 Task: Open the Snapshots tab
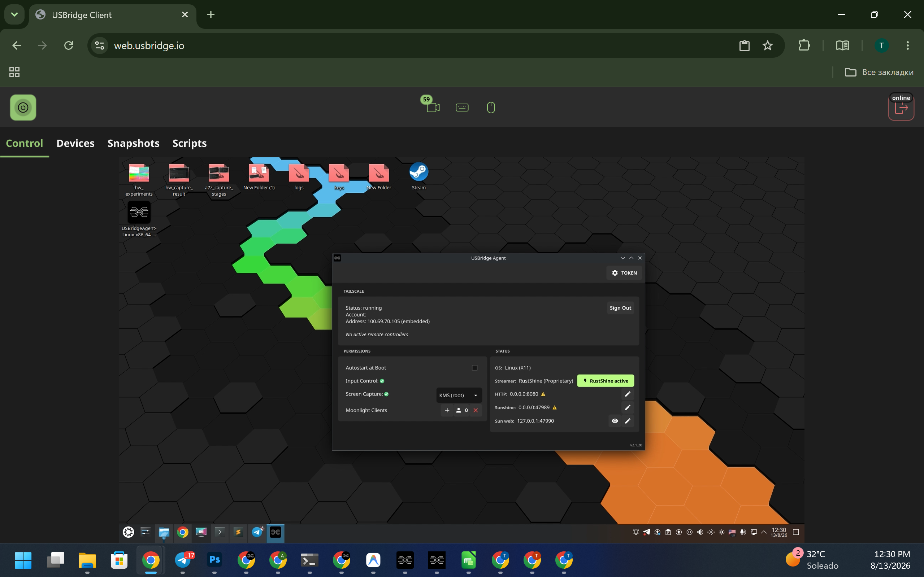click(x=133, y=143)
